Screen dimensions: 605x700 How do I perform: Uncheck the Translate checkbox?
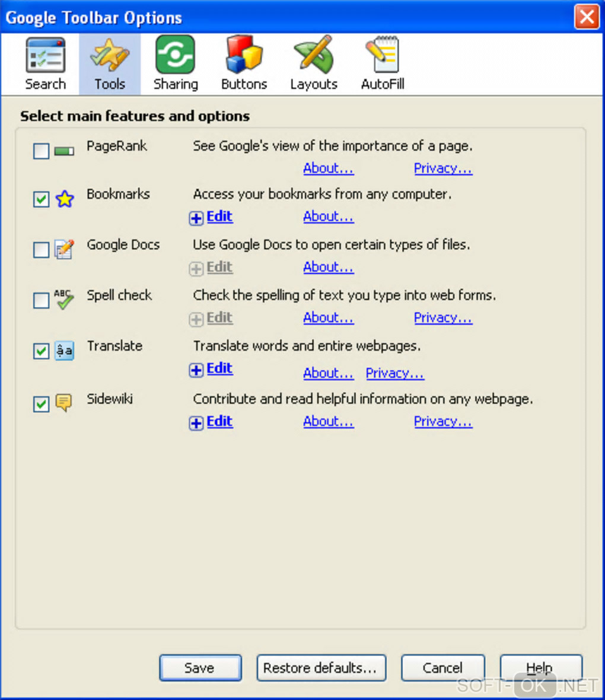coord(41,351)
